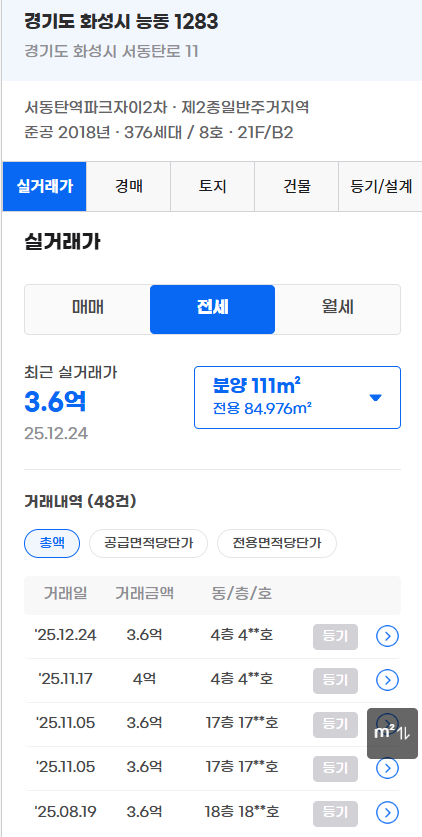Click 등기 badge on first '25.11.05 row
Viewport: 422px width, 837px height.
tap(335, 724)
